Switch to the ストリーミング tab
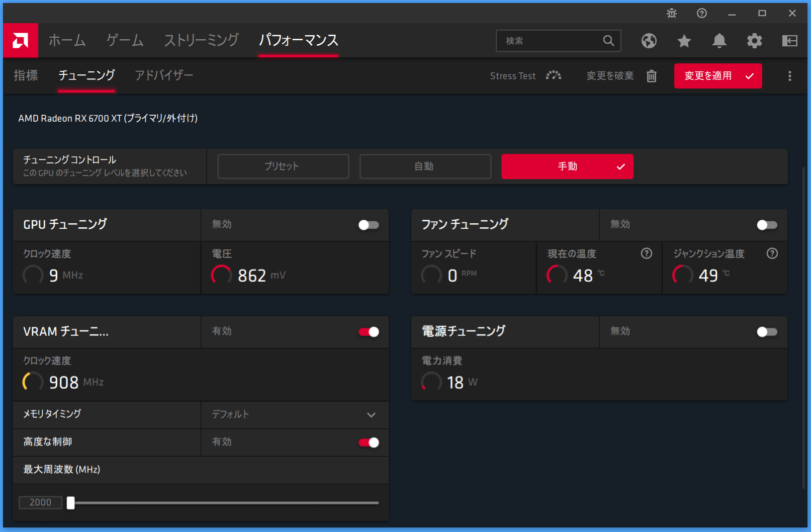This screenshot has width=811, height=532. coord(202,40)
